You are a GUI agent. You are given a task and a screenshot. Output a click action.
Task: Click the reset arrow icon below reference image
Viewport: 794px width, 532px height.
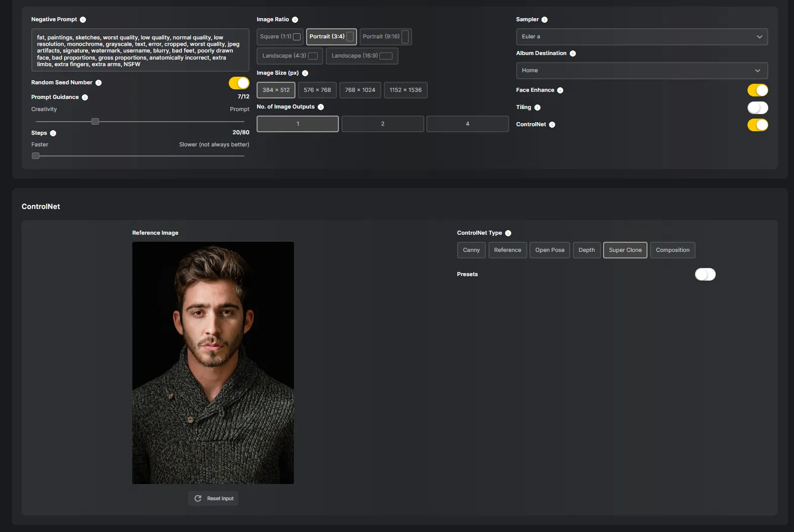click(x=198, y=498)
